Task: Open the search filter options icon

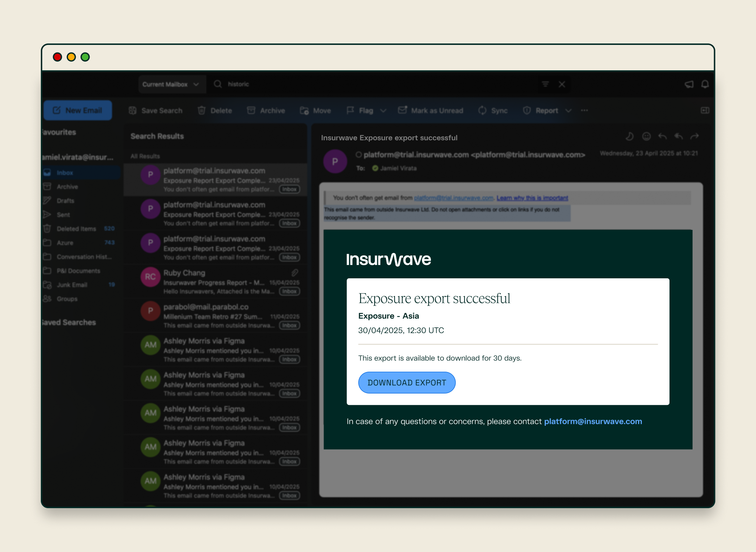Action: coord(545,84)
